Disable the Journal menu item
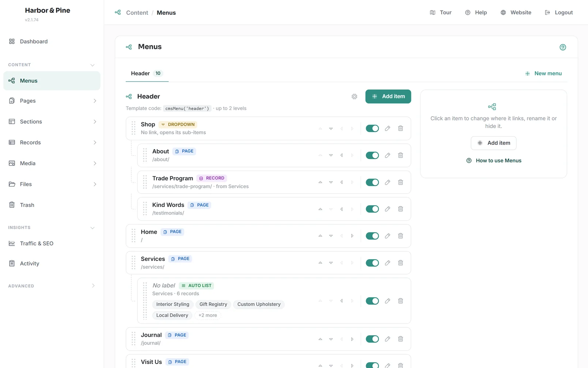 [x=372, y=339]
